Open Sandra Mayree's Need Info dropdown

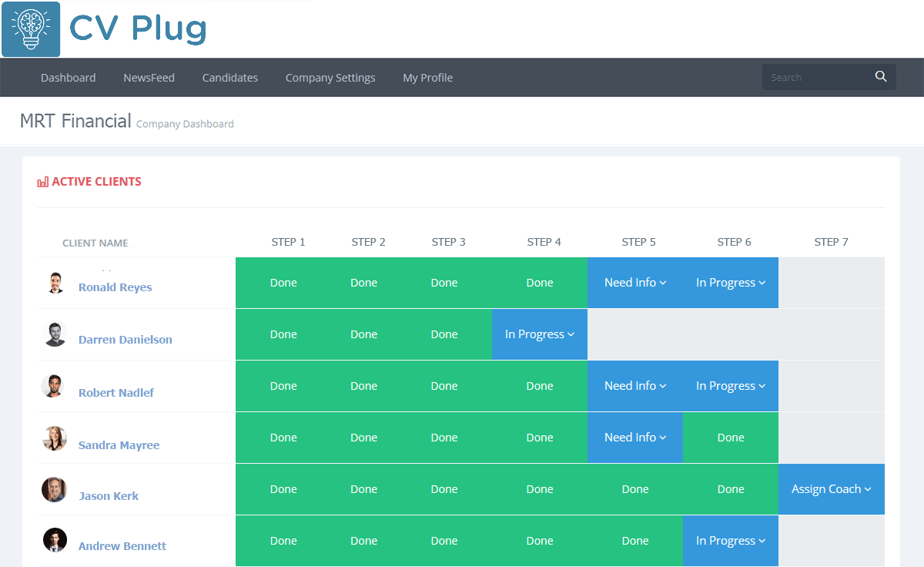click(x=635, y=438)
